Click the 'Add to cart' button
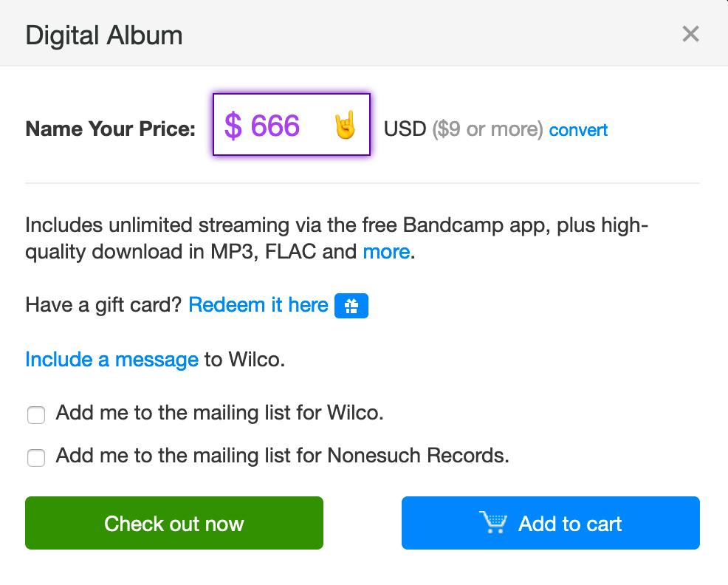 pyautogui.click(x=551, y=523)
